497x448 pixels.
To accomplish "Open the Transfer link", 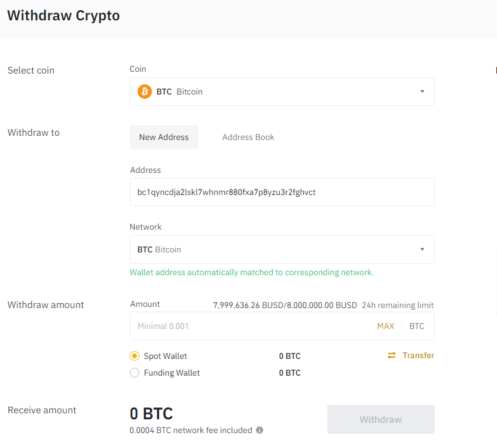I will (417, 355).
